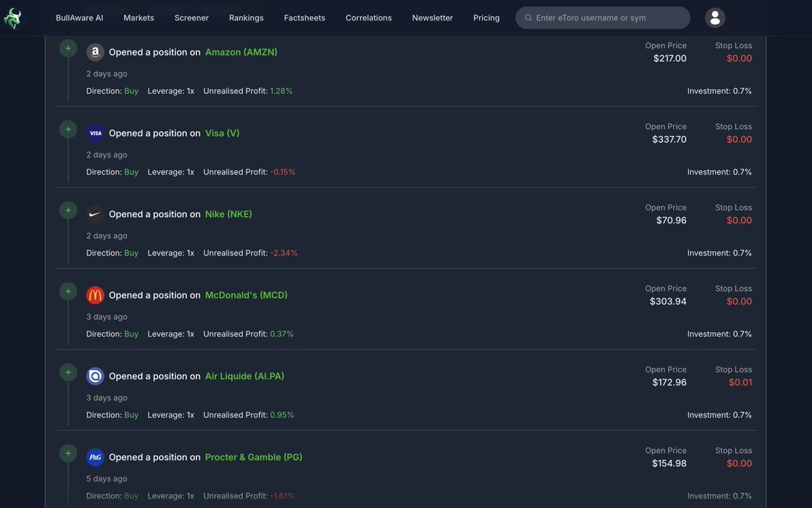Navigate to Factsheets
The image size is (812, 508).
coord(304,18)
